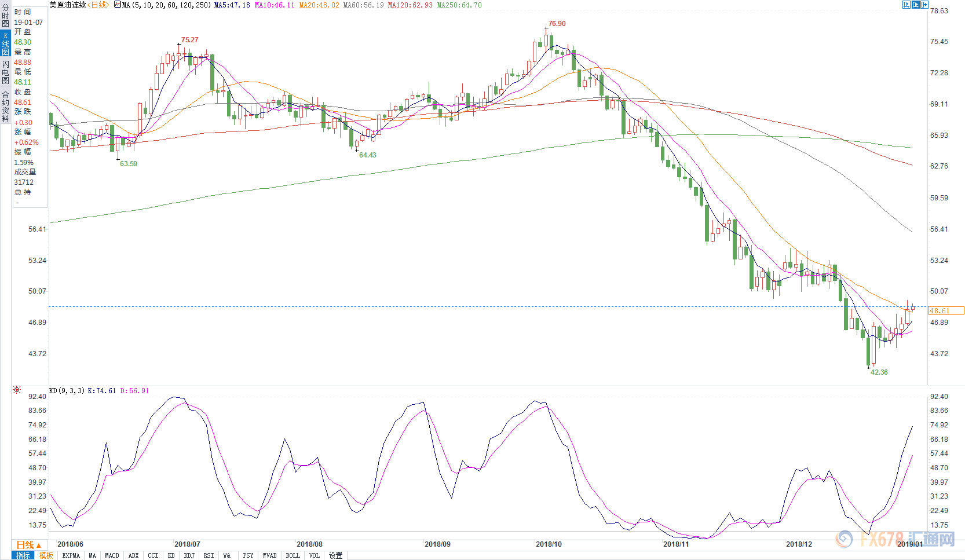Open 设置 settings in bottom bar
Image resolution: width=965 pixels, height=560 pixels.
(x=336, y=555)
